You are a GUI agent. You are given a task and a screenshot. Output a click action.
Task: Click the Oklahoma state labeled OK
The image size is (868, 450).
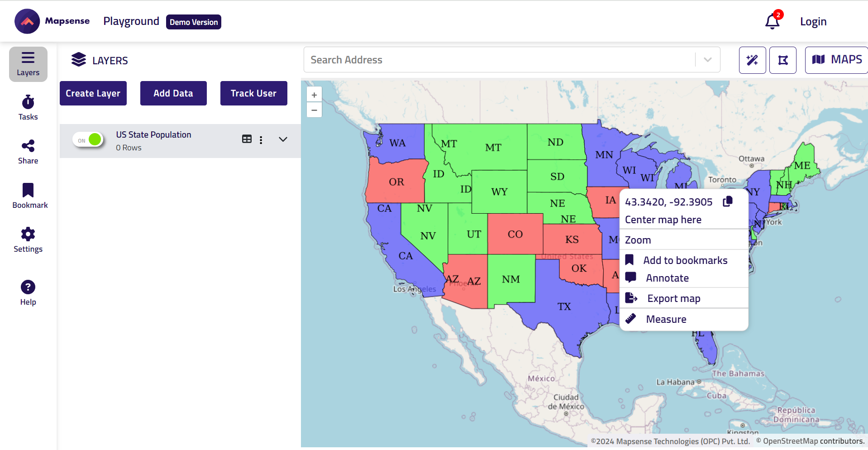click(579, 268)
